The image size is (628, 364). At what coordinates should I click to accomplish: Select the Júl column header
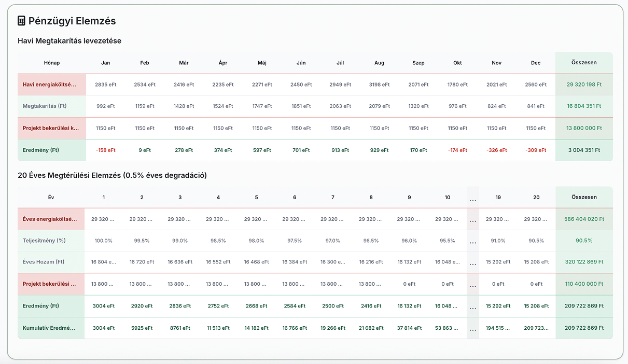coord(340,63)
